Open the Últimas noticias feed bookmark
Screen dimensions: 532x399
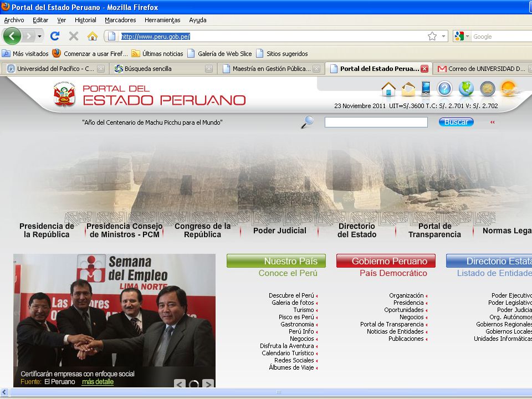click(x=157, y=54)
